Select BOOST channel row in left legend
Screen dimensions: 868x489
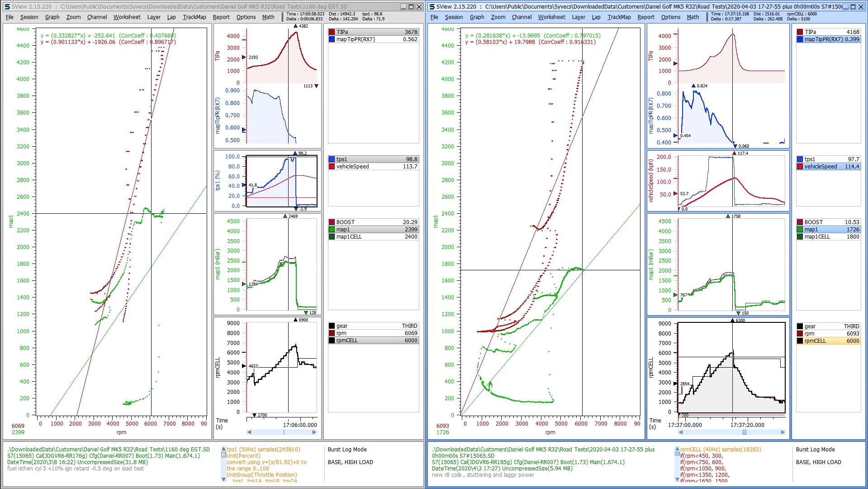click(373, 222)
